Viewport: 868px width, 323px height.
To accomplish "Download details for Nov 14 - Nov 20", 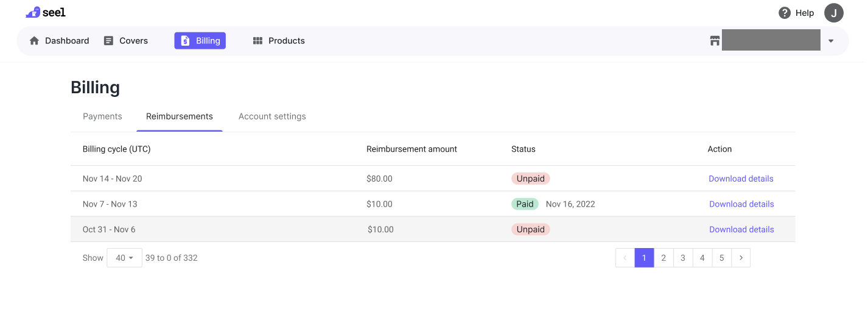I will pyautogui.click(x=741, y=179).
